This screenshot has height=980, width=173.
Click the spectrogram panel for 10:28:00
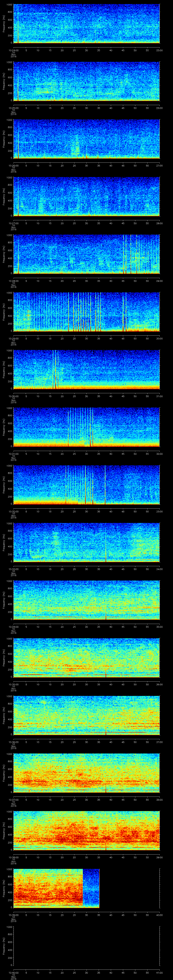86,254
